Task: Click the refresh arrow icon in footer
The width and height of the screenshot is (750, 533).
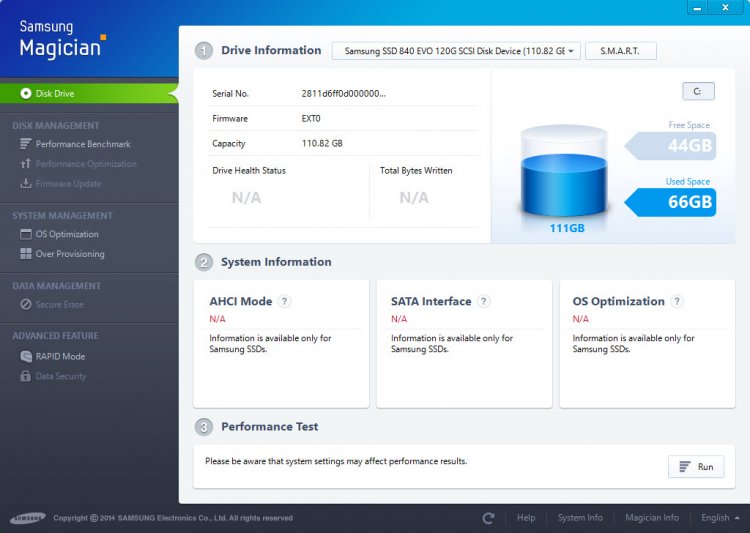Action: (488, 518)
